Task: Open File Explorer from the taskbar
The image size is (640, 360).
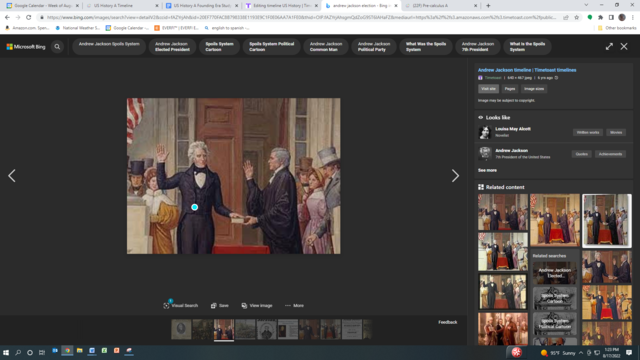Action: pos(80,351)
